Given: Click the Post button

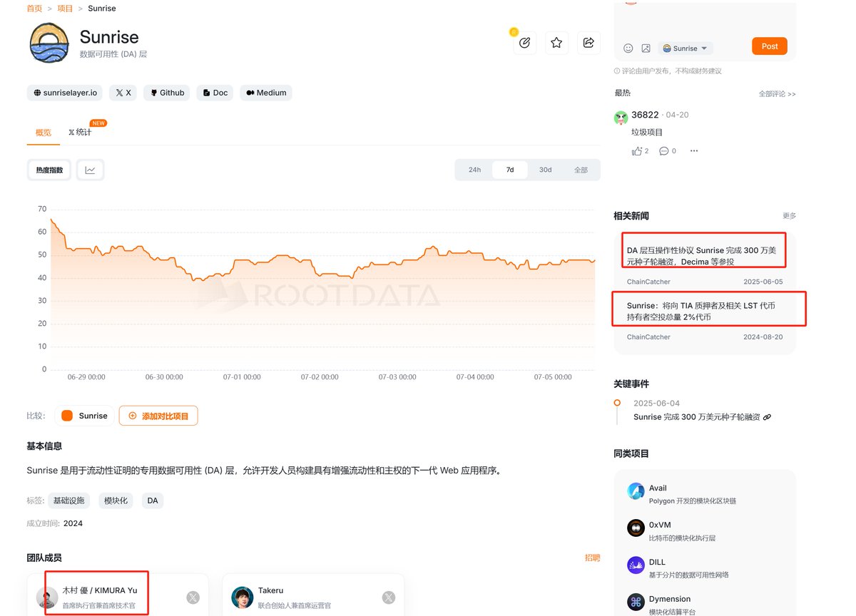Looking at the screenshot, I should (x=770, y=46).
